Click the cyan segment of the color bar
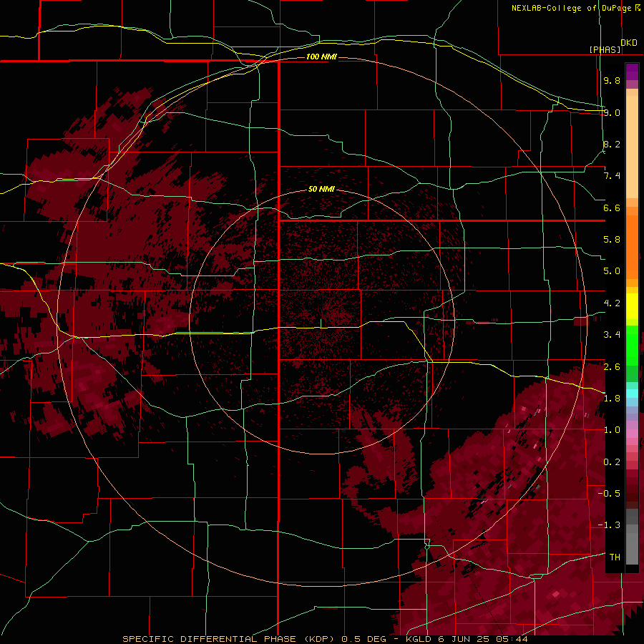The height and width of the screenshot is (644, 644). pos(632,393)
